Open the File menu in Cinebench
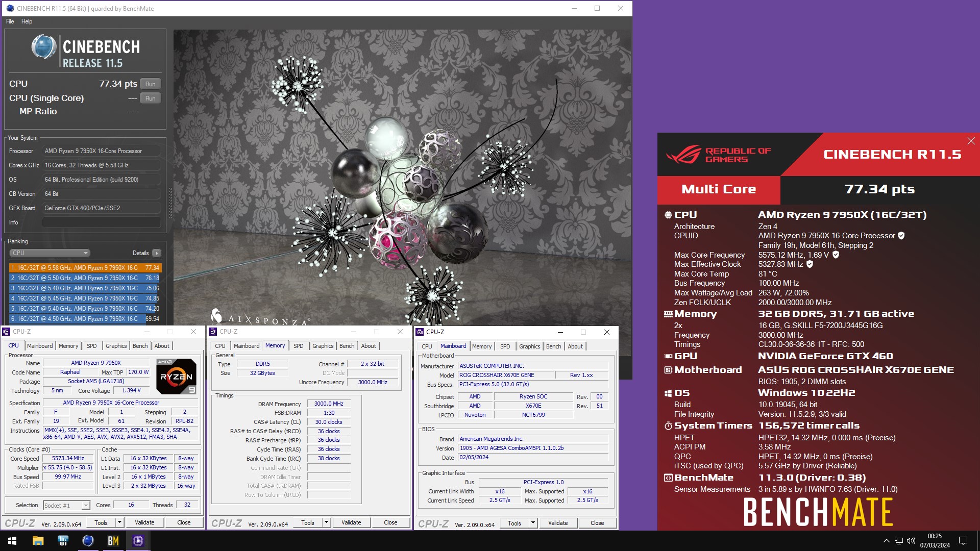Screen dimensions: 980x551 coord(10,21)
